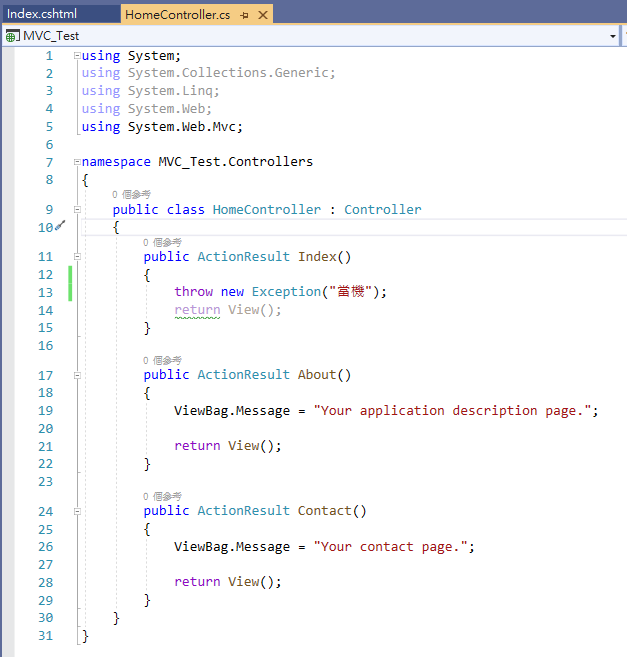Open the MVC_Test project dropdown
The height and width of the screenshot is (657, 627).
coord(613,36)
